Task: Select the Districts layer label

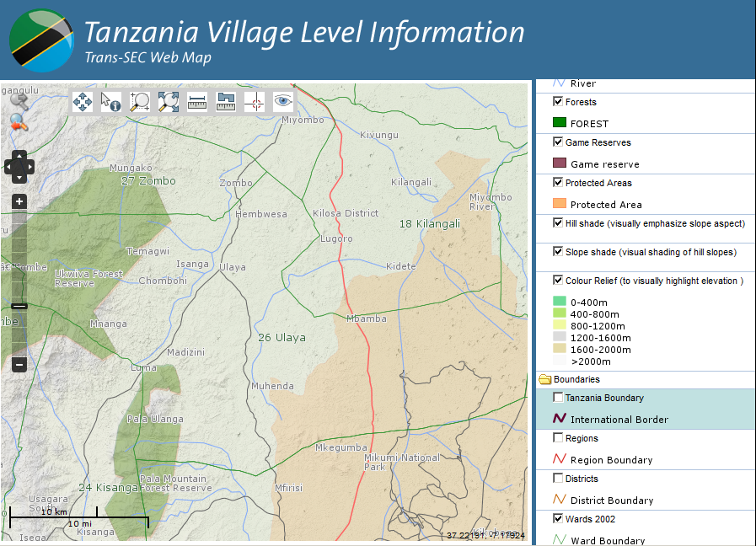Action: [x=582, y=479]
